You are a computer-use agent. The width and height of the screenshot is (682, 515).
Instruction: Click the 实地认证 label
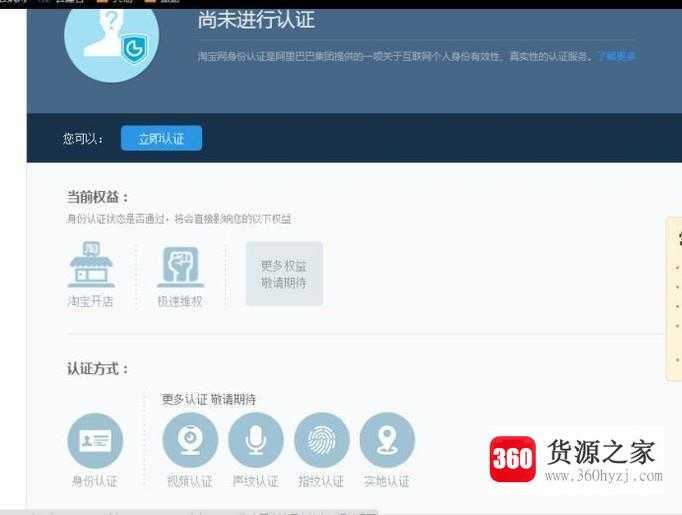pos(387,481)
